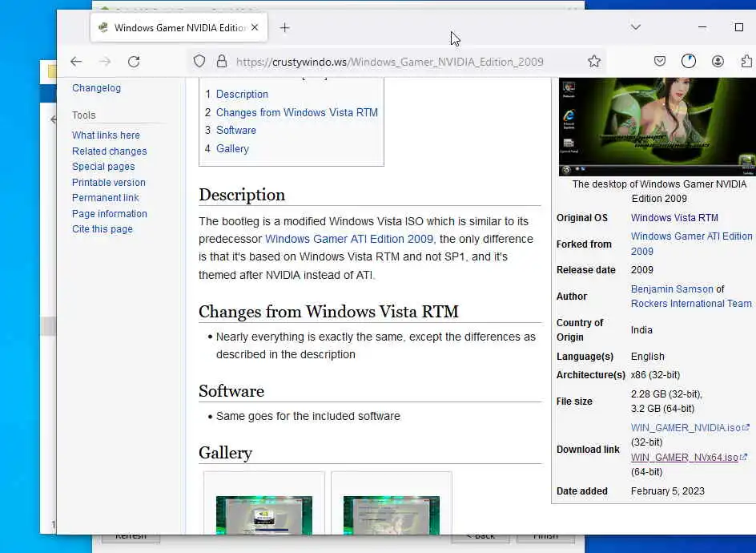Open the Forked from Windows Gamer ATI Edition link
The image size is (756, 553).
coord(691,244)
